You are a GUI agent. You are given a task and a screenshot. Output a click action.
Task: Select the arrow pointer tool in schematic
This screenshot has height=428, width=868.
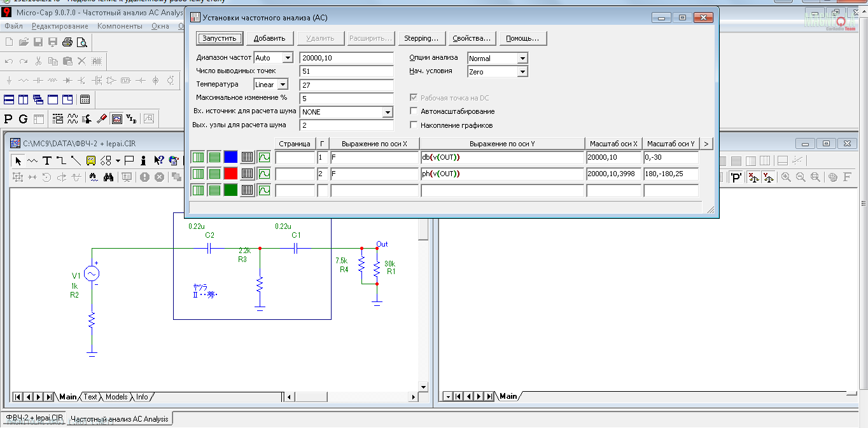(18, 160)
